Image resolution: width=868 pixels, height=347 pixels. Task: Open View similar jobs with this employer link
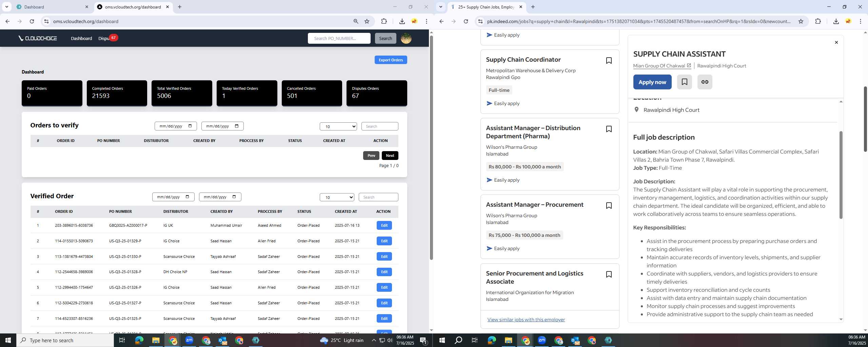pos(526,320)
